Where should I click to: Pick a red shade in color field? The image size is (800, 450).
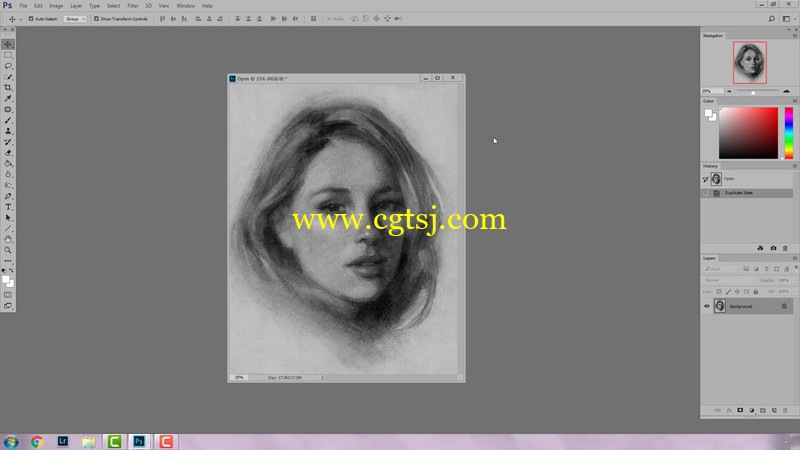(748, 133)
